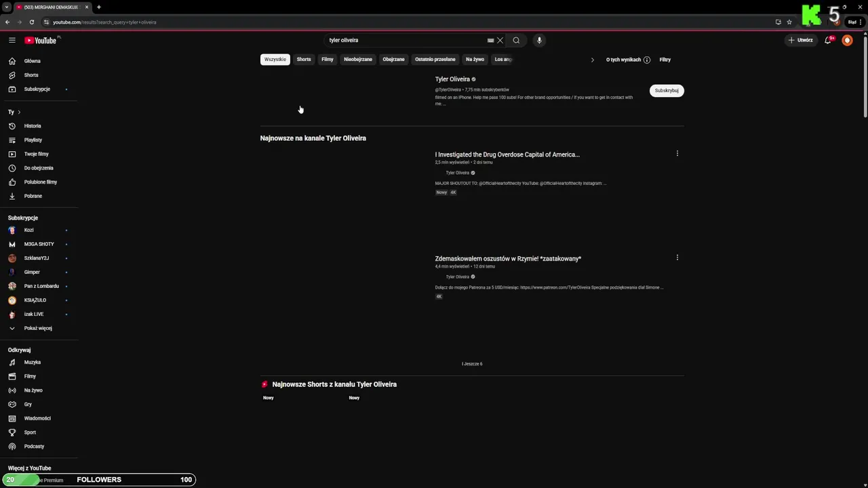868x488 pixels.
Task: Open the Tyler Oliveira channel name link
Action: pos(452,79)
